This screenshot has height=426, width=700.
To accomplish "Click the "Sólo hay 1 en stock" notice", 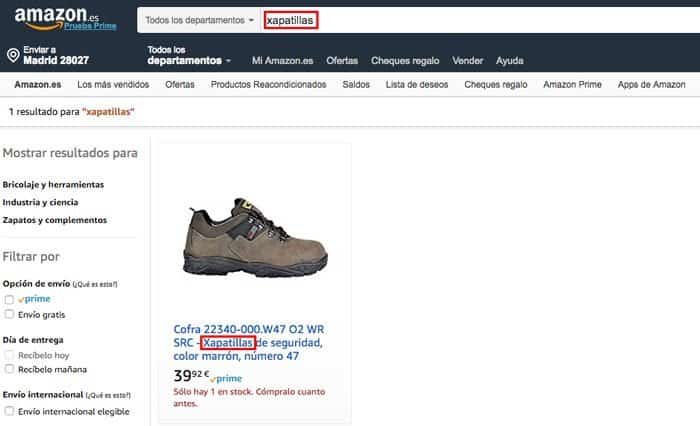I will pyautogui.click(x=249, y=397).
